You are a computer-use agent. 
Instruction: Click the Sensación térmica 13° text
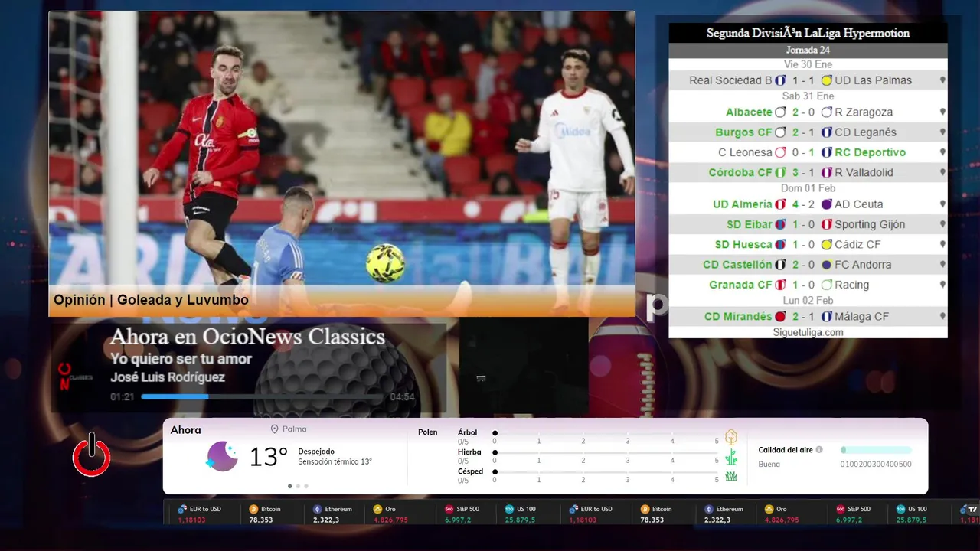pyautogui.click(x=335, y=462)
